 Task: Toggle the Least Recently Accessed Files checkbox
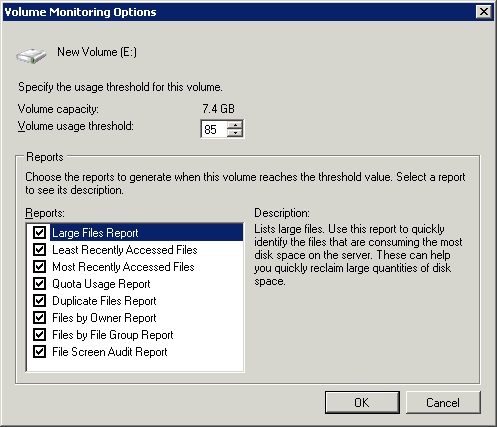coord(39,249)
